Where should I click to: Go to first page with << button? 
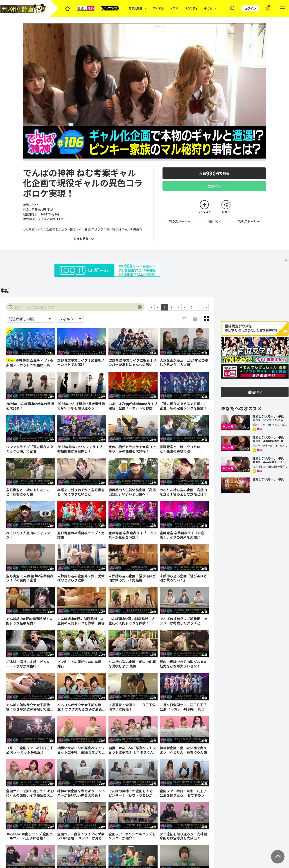pos(151,307)
